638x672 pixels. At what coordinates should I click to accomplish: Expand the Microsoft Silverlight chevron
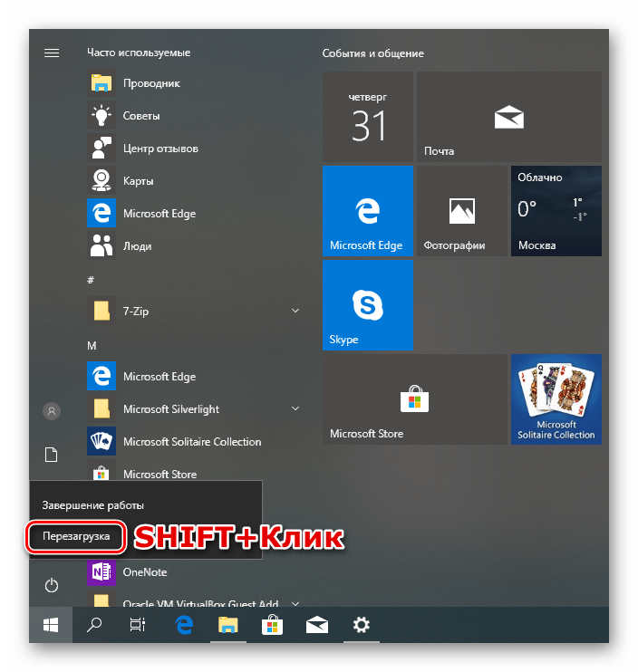[295, 408]
